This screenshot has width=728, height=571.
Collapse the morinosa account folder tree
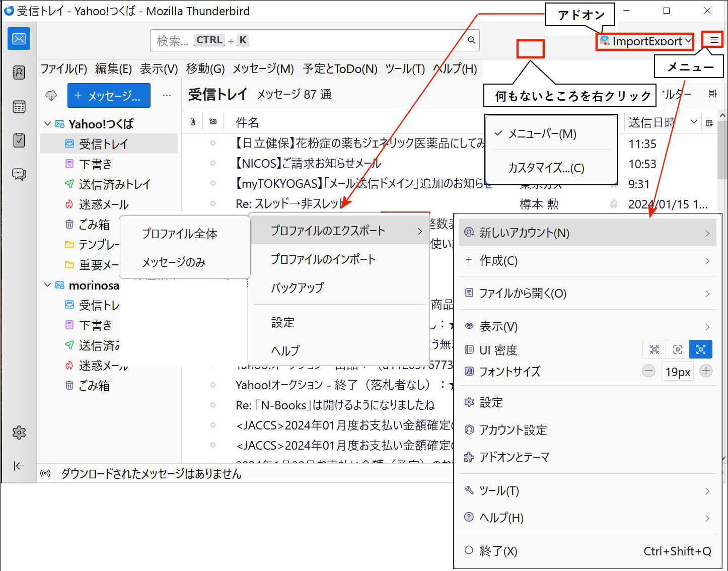click(x=47, y=285)
